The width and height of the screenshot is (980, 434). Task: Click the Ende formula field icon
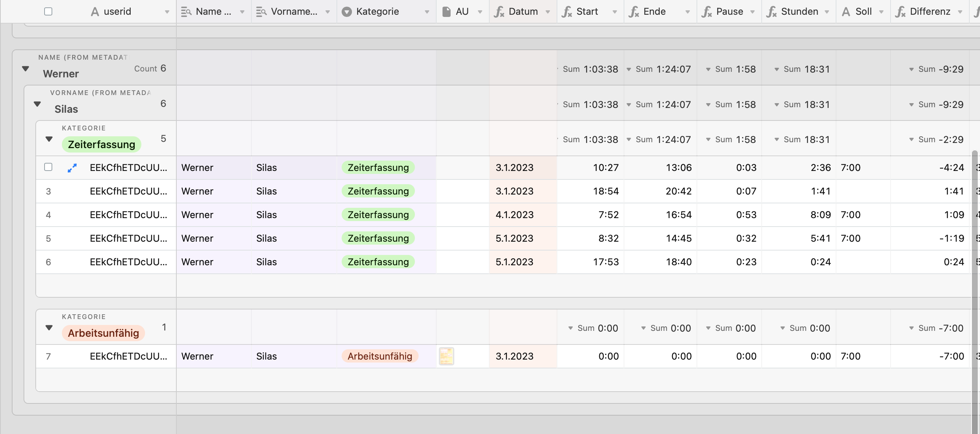[634, 12]
